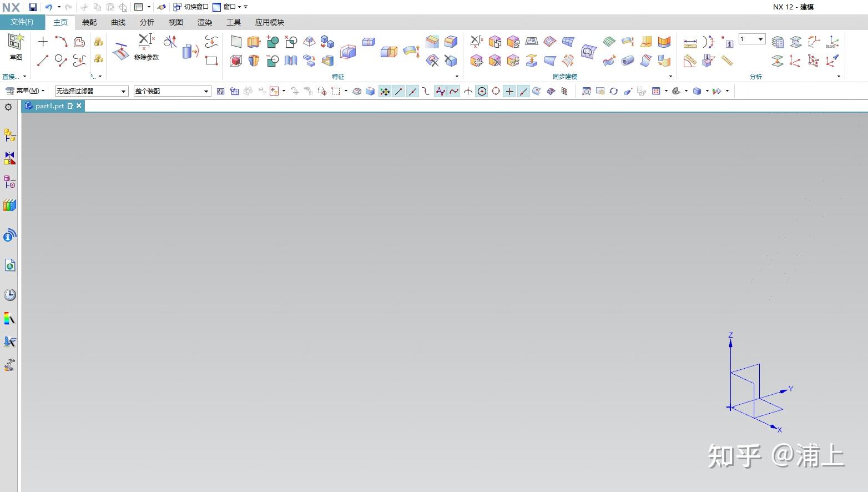Open the File (文件) menu

point(22,22)
